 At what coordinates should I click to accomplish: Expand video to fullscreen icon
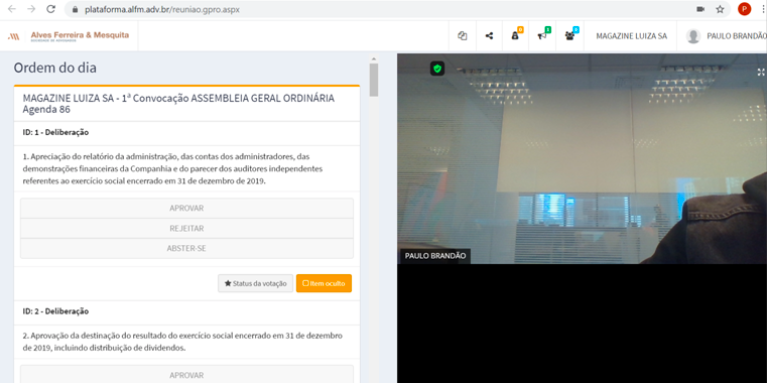[761, 72]
